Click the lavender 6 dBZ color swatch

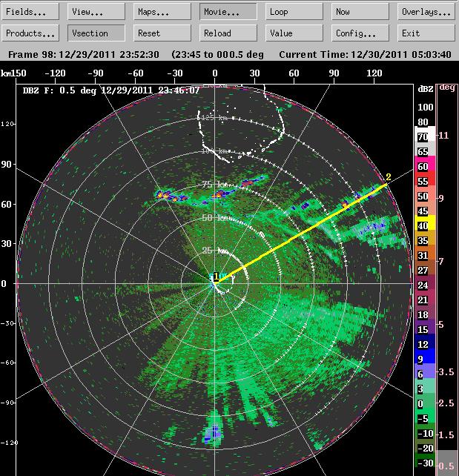425,371
